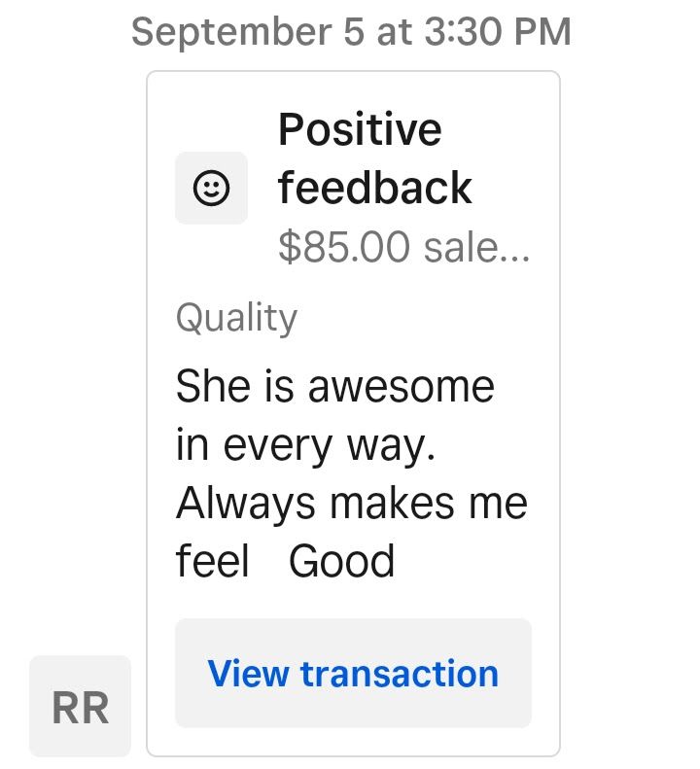Click the View transaction button
The height and width of the screenshot is (769, 700).
[x=353, y=673]
